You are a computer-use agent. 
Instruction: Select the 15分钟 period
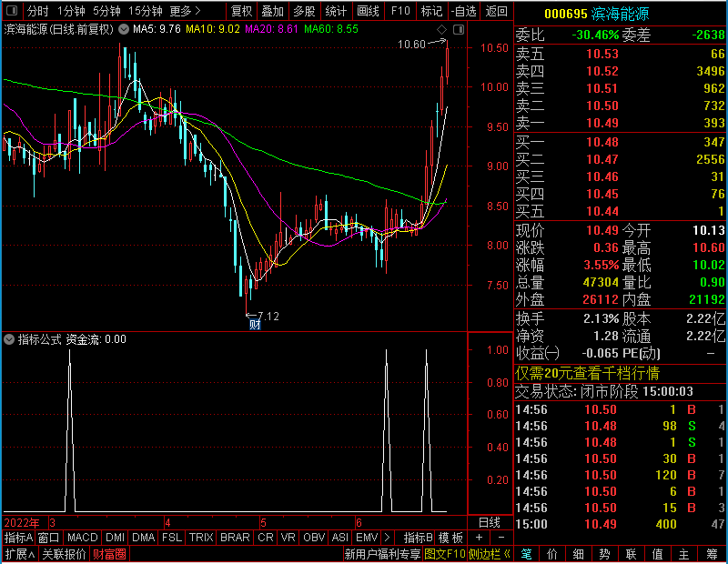click(x=146, y=11)
